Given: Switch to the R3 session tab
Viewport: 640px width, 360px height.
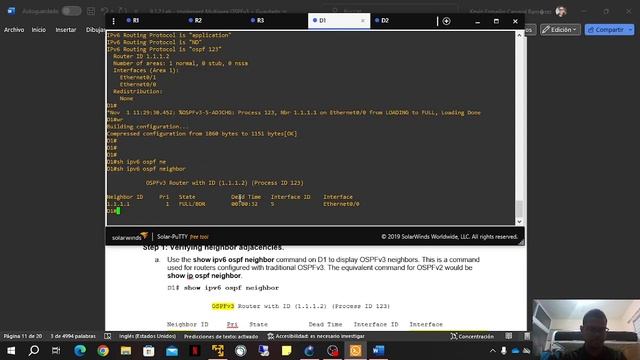Looking at the screenshot, I should tap(257, 20).
